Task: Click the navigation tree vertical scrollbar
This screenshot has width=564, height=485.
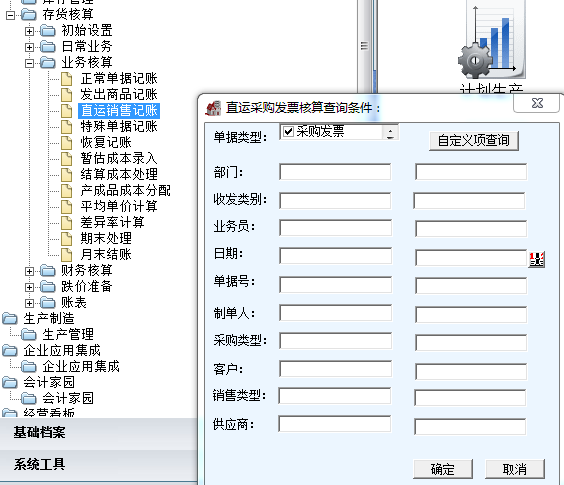Action: click(x=364, y=46)
